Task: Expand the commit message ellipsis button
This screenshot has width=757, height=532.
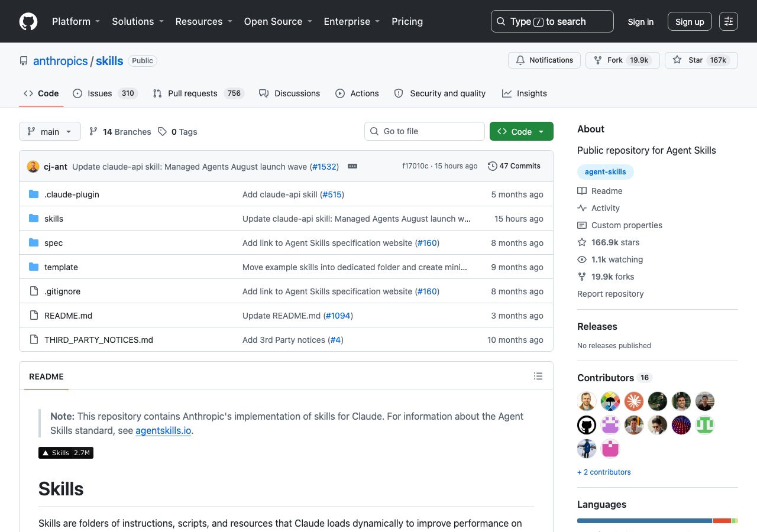Action: pos(352,166)
